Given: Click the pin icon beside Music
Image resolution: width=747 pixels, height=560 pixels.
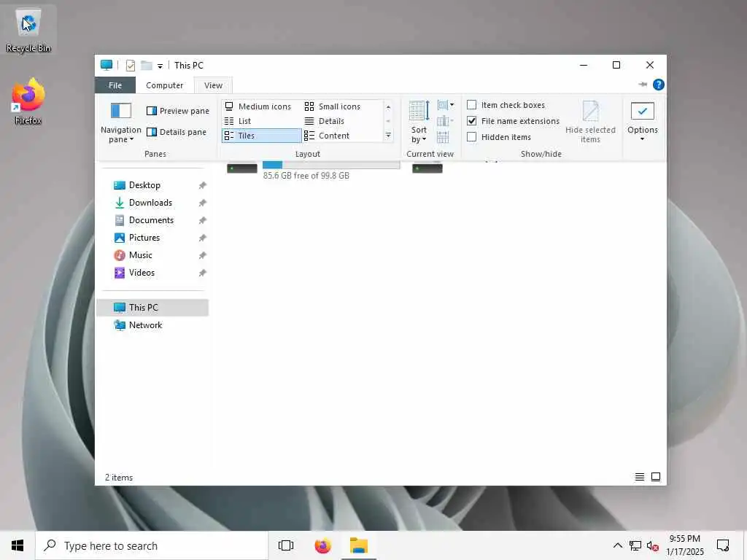Looking at the screenshot, I should (x=203, y=255).
